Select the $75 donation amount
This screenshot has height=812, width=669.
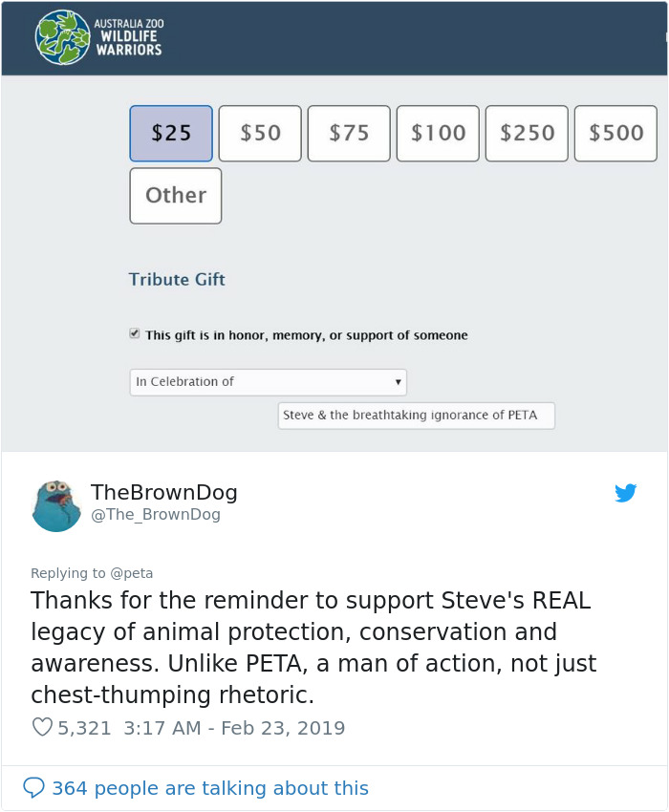[348, 133]
